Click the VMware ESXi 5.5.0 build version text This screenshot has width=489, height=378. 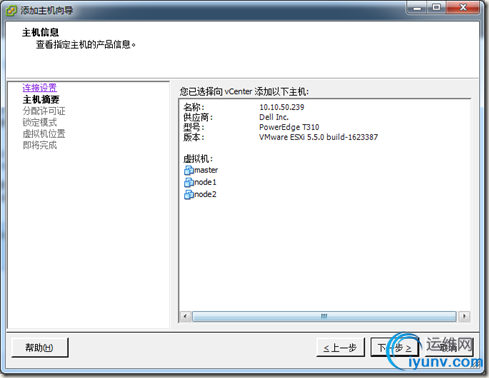point(318,137)
